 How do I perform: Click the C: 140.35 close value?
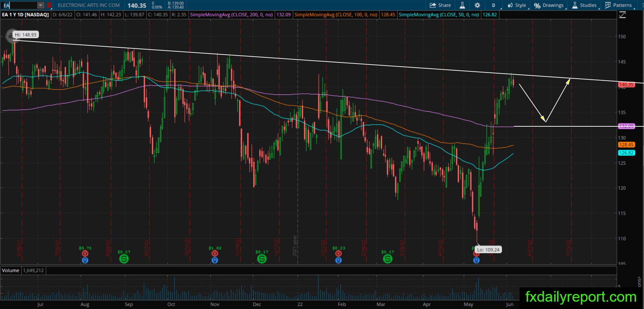click(158, 15)
